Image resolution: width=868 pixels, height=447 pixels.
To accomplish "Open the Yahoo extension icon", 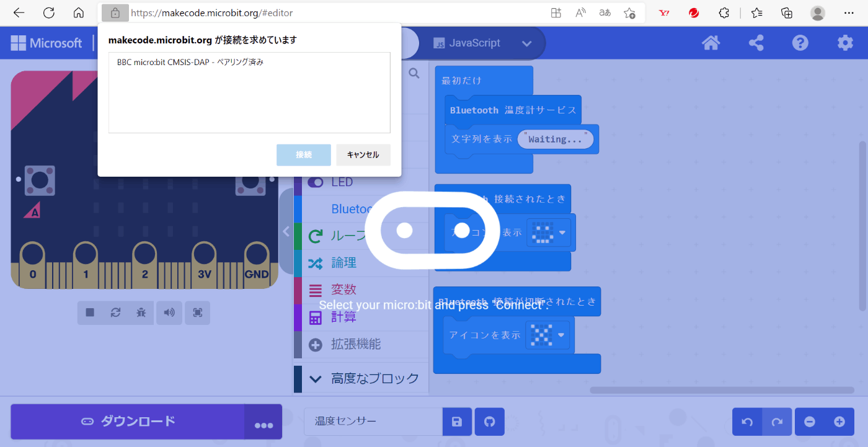I will click(x=664, y=12).
